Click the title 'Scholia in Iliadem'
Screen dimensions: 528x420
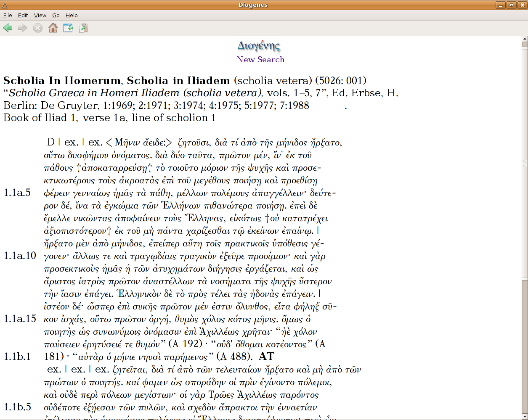click(x=178, y=81)
